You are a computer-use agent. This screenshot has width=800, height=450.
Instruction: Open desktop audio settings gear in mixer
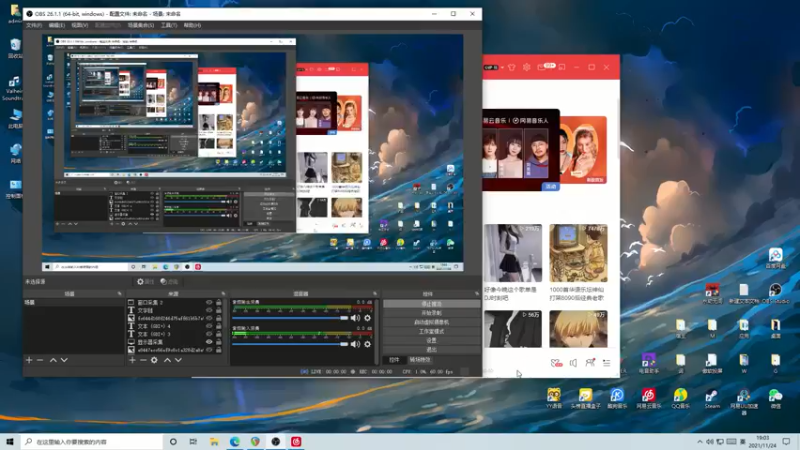pos(367,318)
